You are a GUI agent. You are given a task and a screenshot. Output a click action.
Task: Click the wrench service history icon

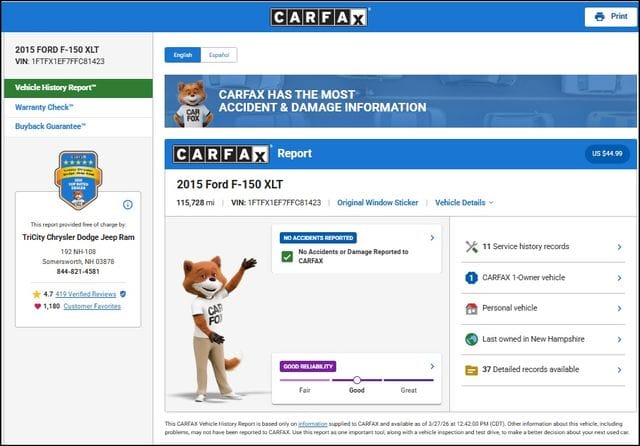coord(471,246)
